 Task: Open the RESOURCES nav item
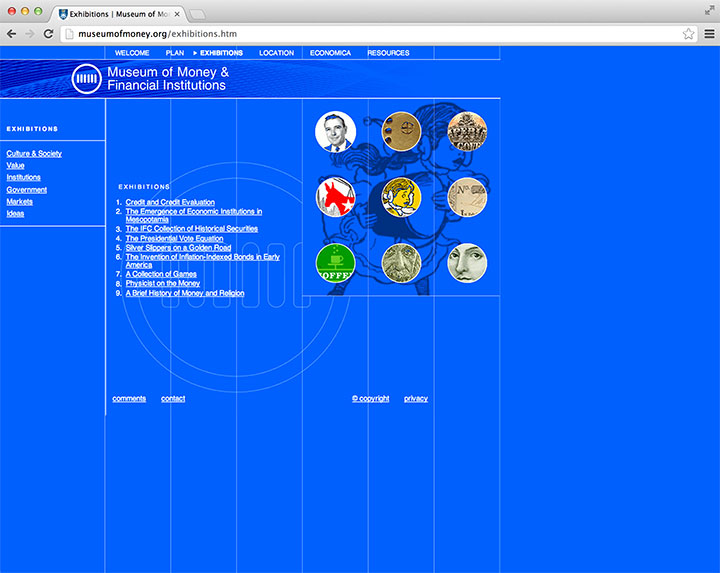[x=388, y=53]
